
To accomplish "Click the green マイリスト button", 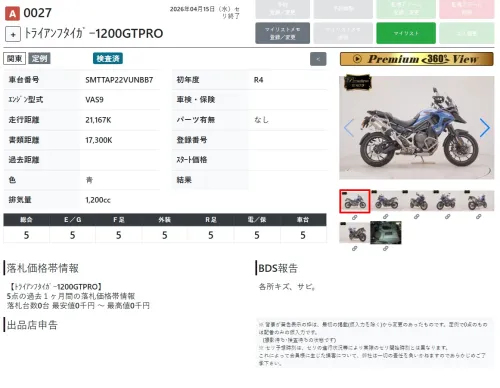I will (x=406, y=33).
